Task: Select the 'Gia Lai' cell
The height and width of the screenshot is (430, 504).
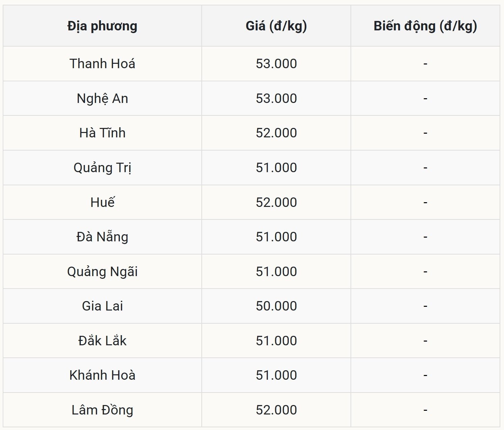Action: (x=102, y=306)
